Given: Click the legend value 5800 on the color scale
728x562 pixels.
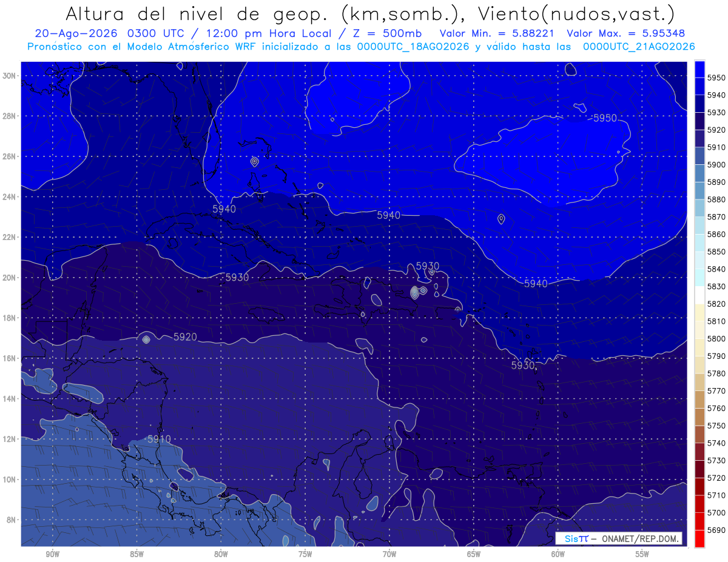Looking at the screenshot, I should (716, 338).
